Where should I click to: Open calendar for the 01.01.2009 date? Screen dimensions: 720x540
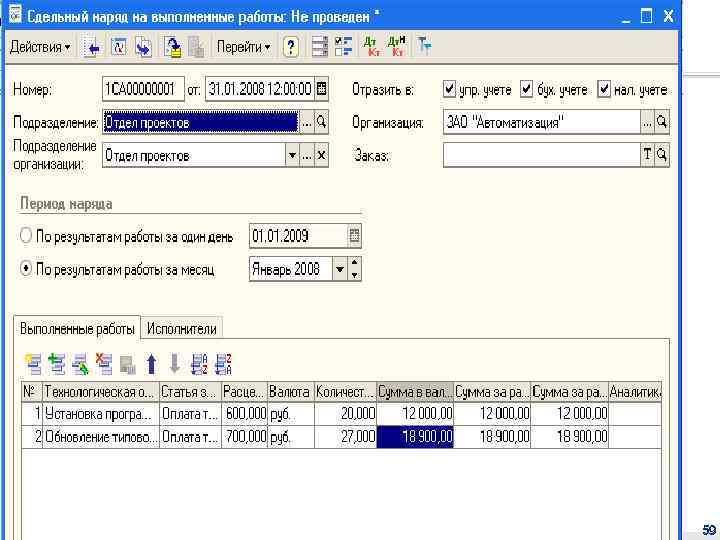(354, 236)
